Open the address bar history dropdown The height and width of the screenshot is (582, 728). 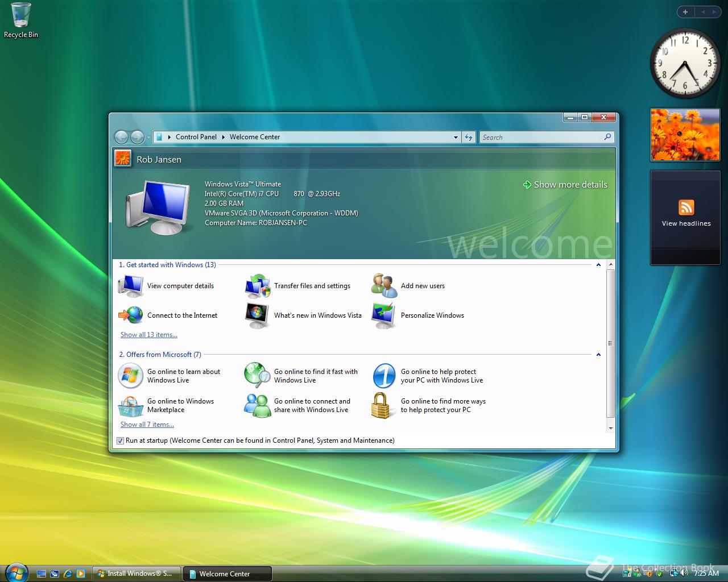coord(456,137)
